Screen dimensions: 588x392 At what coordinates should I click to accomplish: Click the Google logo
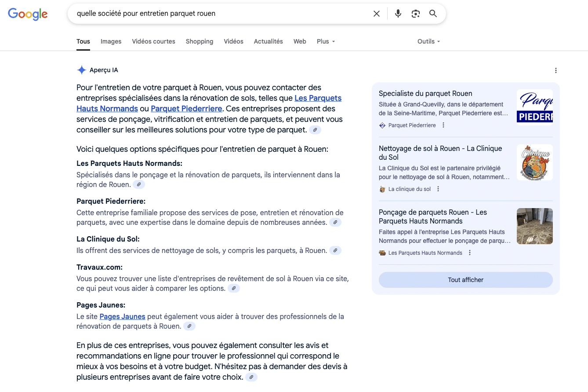point(28,14)
